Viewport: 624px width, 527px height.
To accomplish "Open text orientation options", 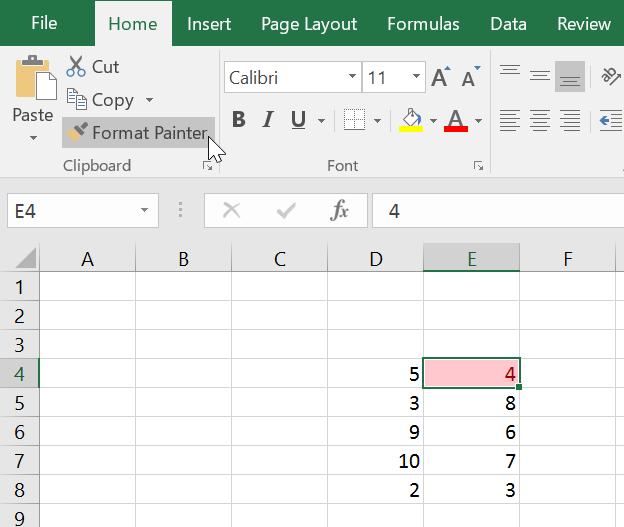I will (610, 76).
